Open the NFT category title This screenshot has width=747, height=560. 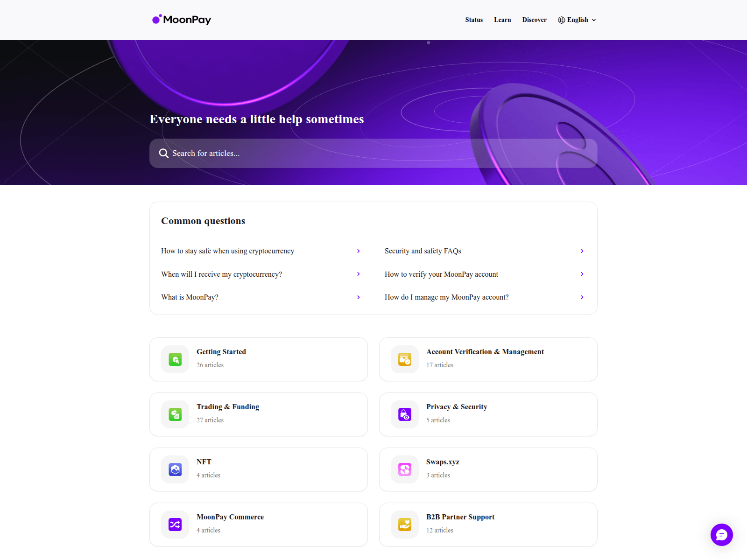click(x=204, y=462)
